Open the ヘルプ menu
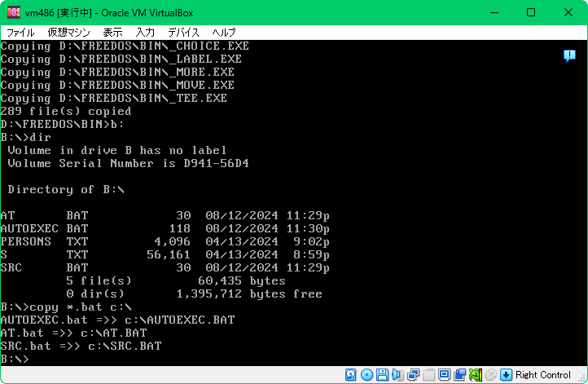 point(223,33)
